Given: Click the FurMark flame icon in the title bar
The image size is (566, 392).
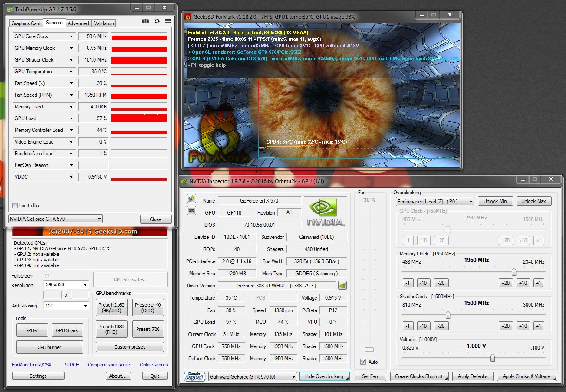Looking at the screenshot, I should pos(188,17).
